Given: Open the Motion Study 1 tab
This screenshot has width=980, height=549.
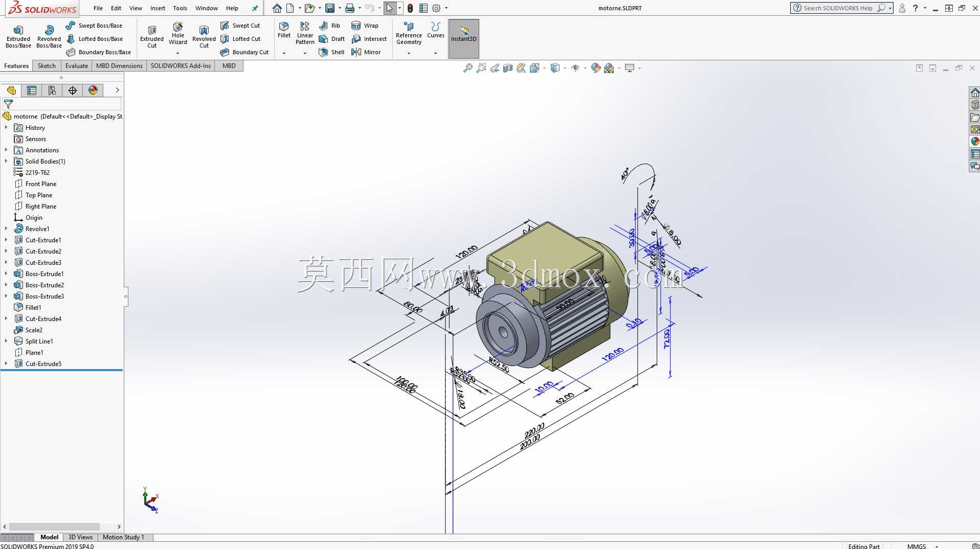Looking at the screenshot, I should pyautogui.click(x=123, y=537).
